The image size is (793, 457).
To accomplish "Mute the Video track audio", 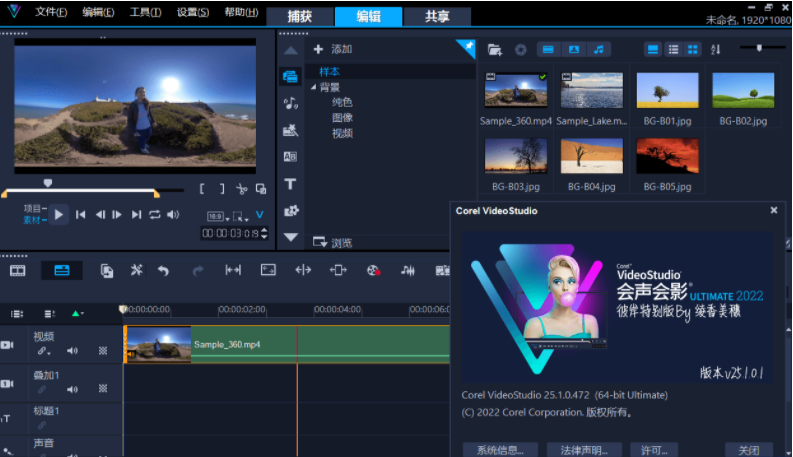I will click(x=72, y=350).
